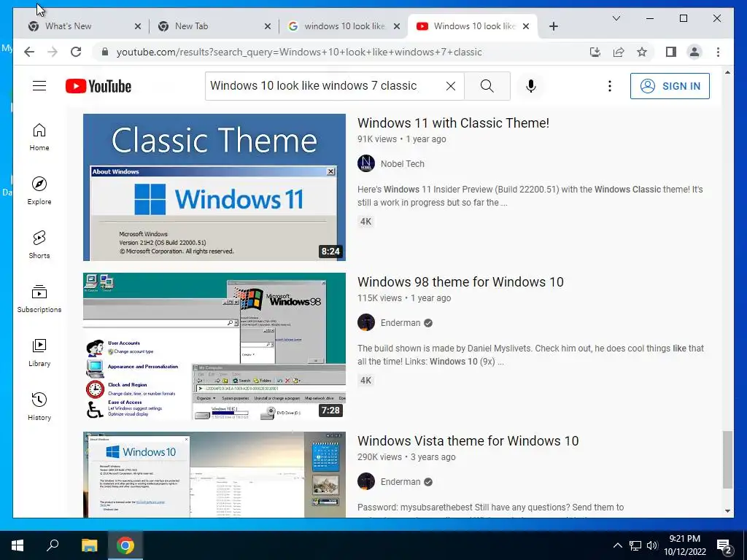The image size is (747, 560).
Task: Click the install app icon in address bar
Action: pos(595,52)
